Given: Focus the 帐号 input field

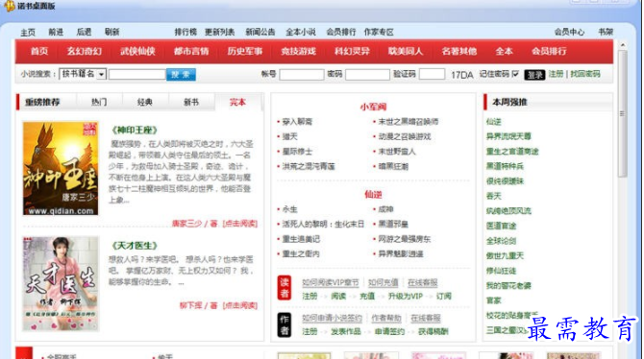Looking at the screenshot, I should [x=302, y=74].
